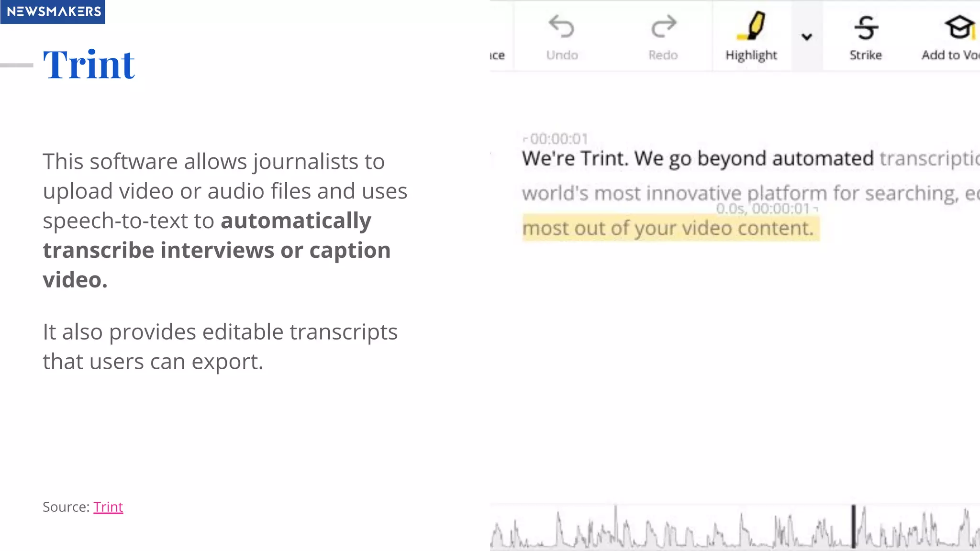Screen dimensions: 980x551
Task: Click the Strike label text
Action: click(866, 55)
